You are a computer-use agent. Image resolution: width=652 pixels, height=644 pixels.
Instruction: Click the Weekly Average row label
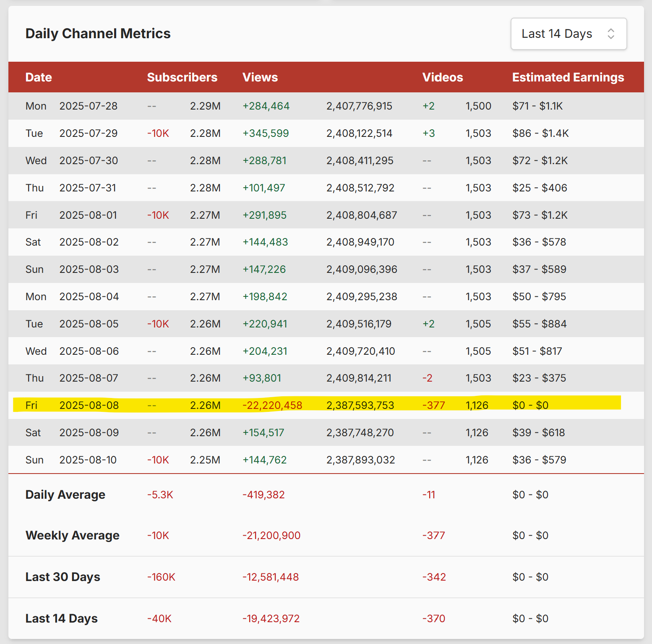coord(73,535)
